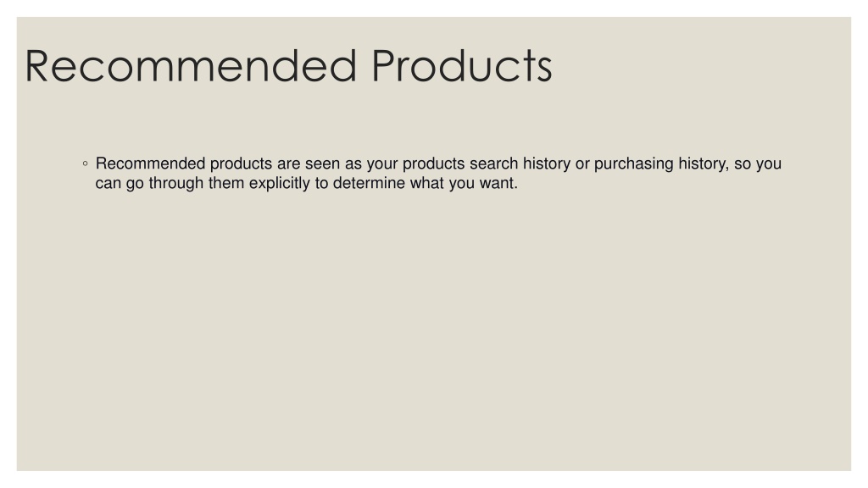Click the second word 'history,' before 'so you'
Viewport: 868px width, 488px height.
coord(704,164)
